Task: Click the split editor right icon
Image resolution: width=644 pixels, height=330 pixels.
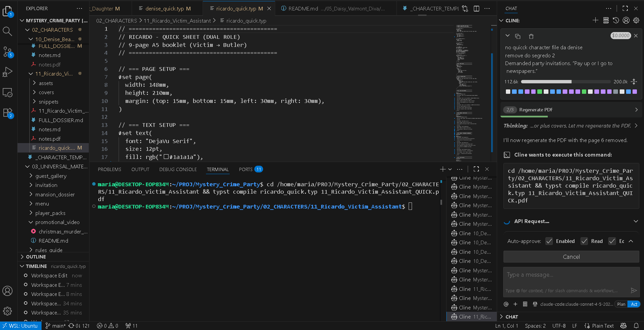Action: pos(476,8)
